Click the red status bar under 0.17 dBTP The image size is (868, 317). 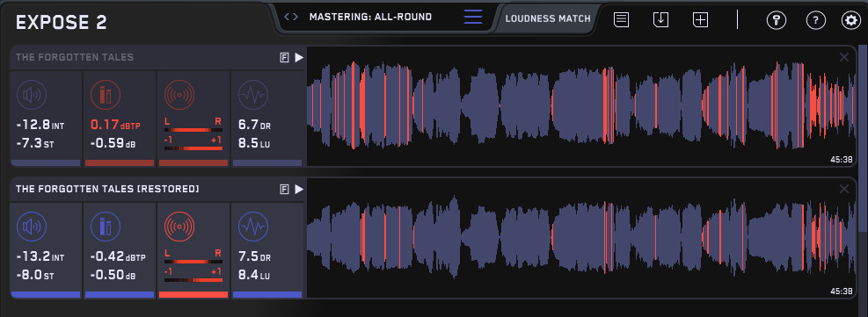(119, 163)
